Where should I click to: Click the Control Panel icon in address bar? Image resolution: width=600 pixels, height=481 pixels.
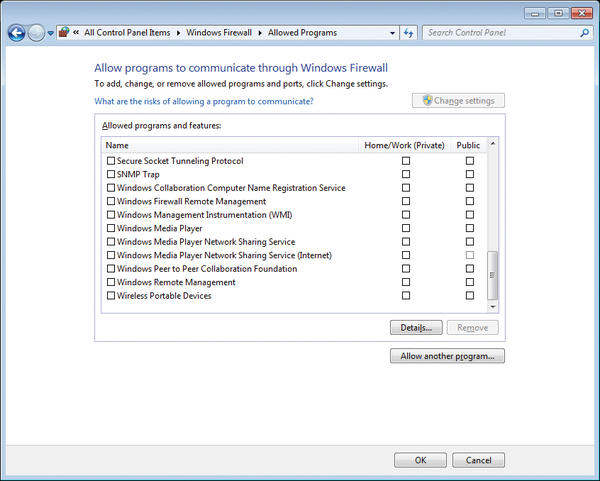(64, 33)
